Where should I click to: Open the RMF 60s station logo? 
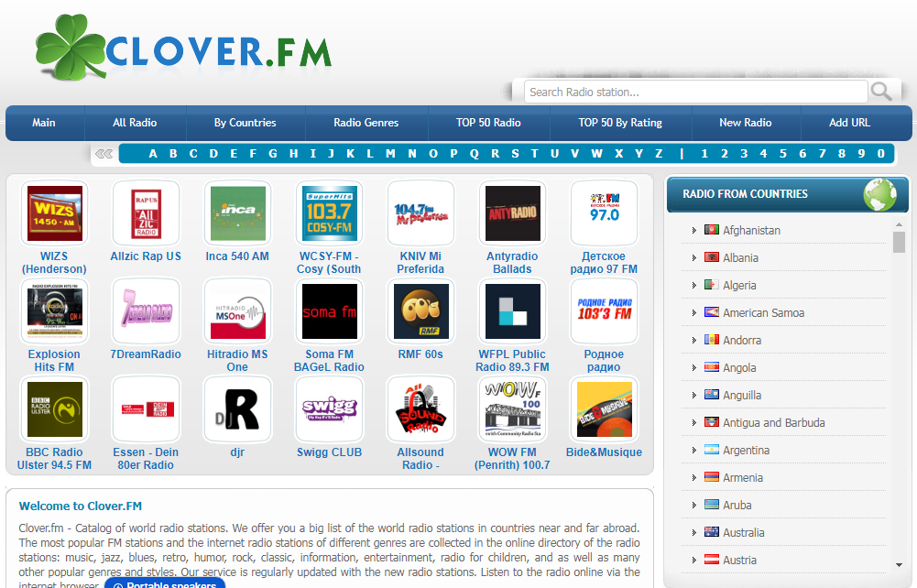[420, 310]
